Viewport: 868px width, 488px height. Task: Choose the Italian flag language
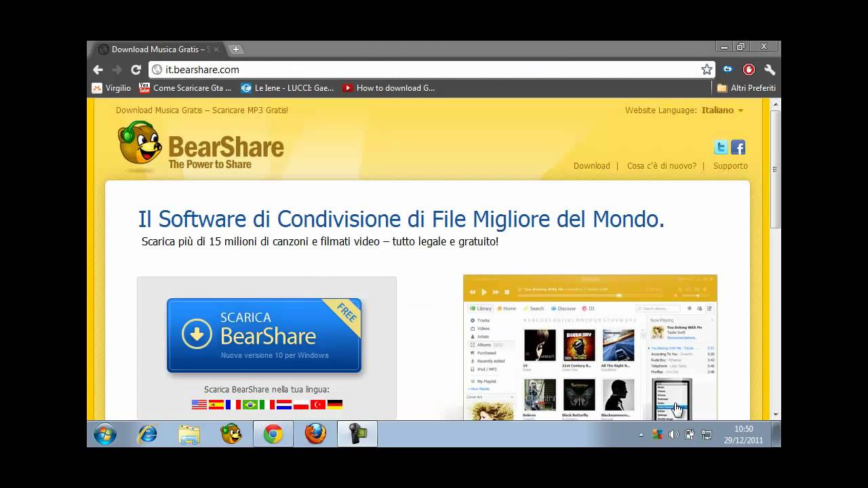click(267, 405)
